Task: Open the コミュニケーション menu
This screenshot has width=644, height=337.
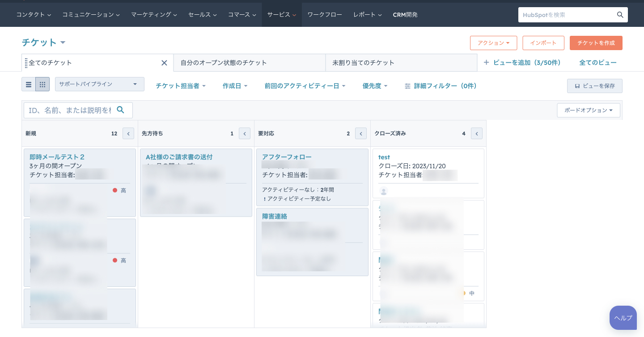Action: click(91, 15)
